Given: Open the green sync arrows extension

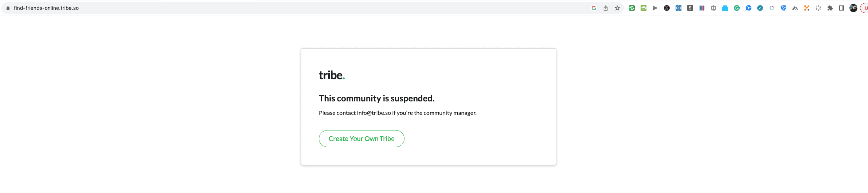Looking at the screenshot, I should click(632, 8).
